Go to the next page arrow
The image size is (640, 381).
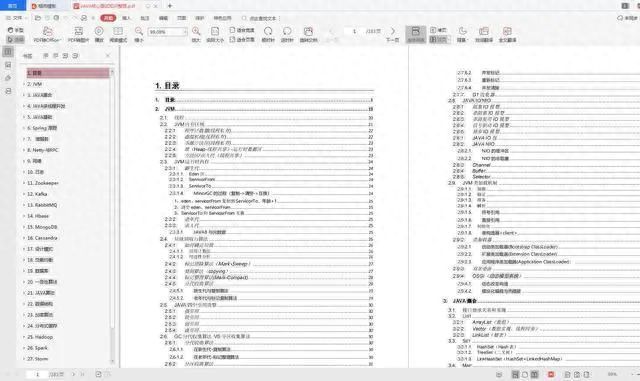(x=393, y=31)
